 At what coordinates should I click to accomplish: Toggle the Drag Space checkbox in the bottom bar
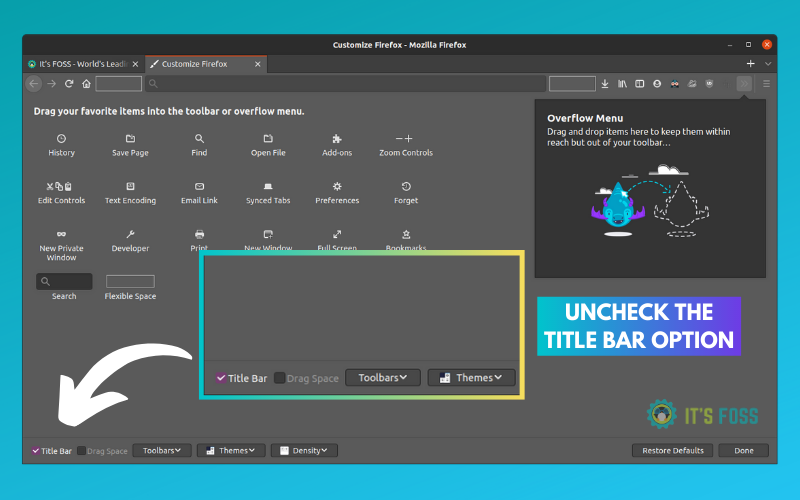(x=82, y=451)
